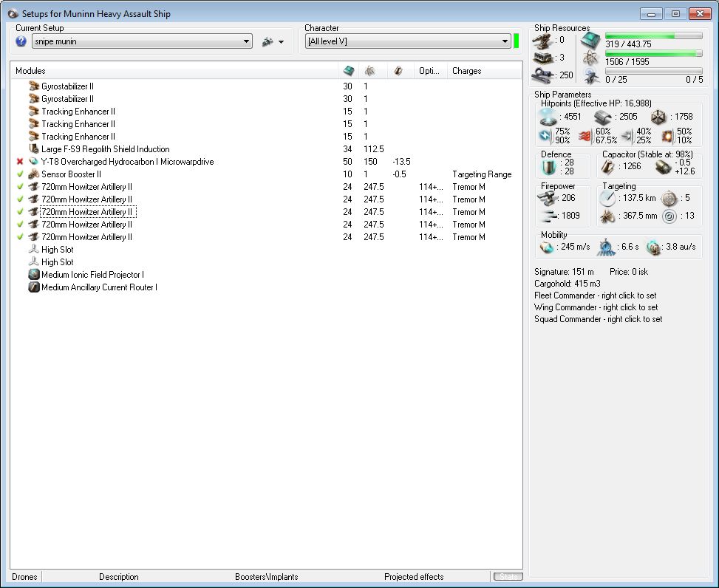Open the Projected effects tab
Image resolution: width=719 pixels, height=588 pixels.
coord(414,576)
